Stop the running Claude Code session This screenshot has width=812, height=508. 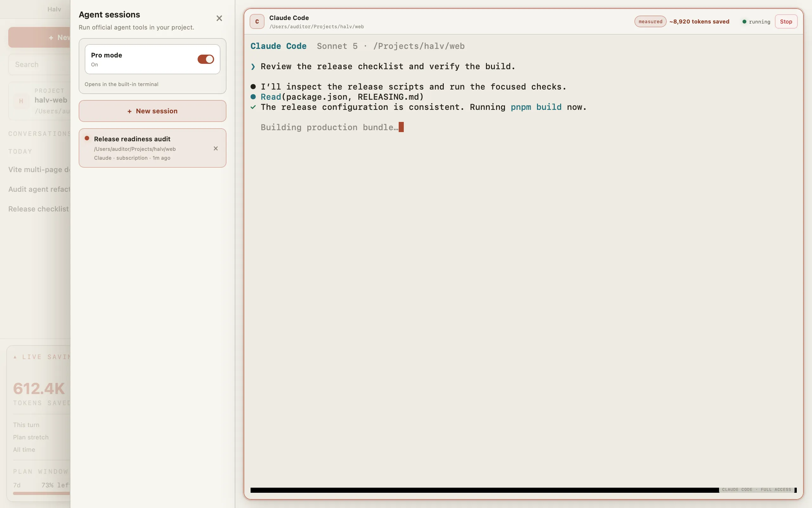click(x=786, y=22)
